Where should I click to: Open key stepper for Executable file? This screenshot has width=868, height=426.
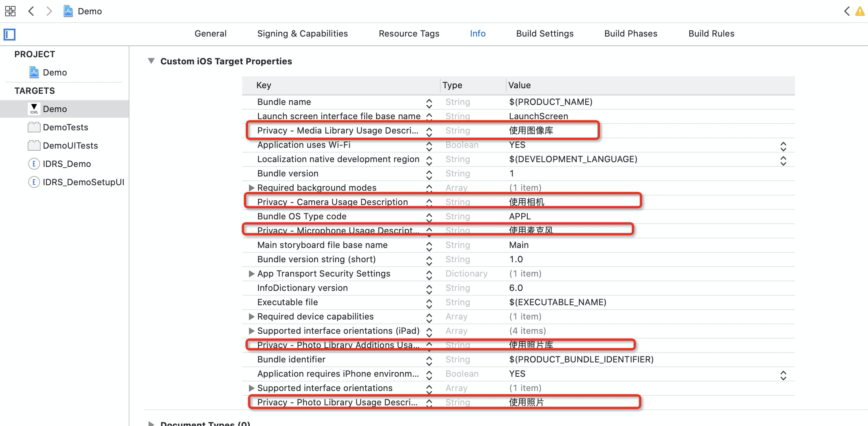429,304
